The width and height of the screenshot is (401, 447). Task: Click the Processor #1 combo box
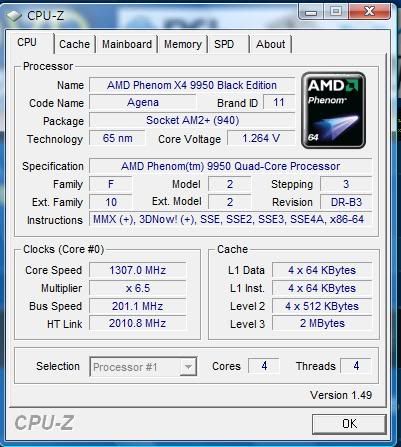143,367
